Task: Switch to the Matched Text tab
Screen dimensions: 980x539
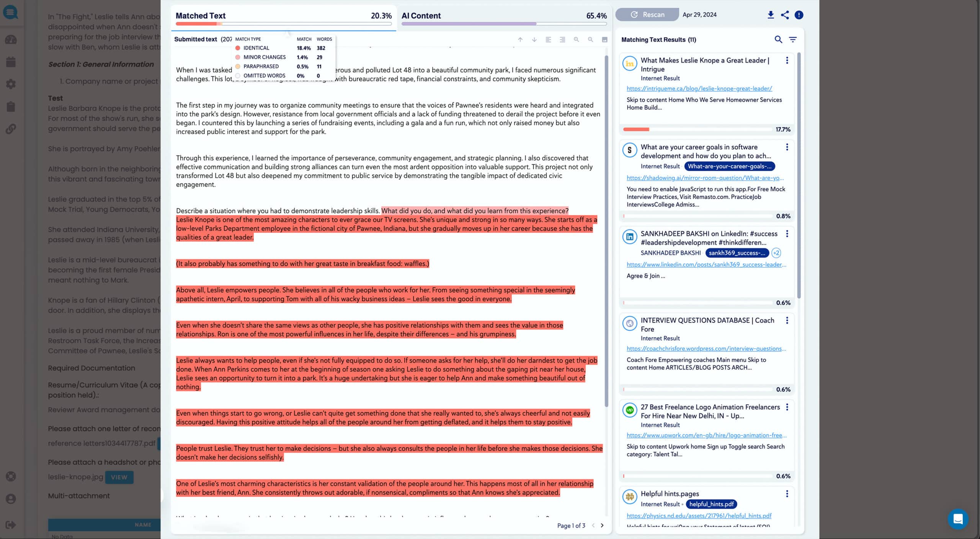Action: tap(284, 18)
